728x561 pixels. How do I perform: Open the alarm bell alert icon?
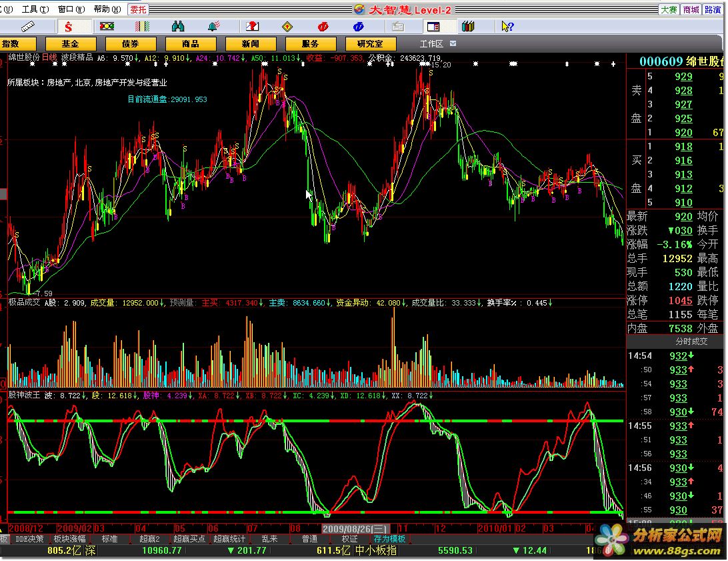click(213, 27)
